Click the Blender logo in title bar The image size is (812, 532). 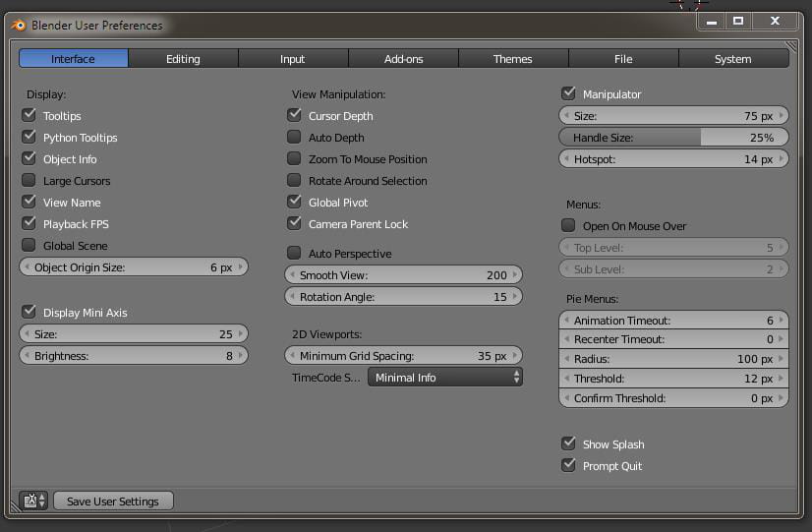tap(19, 25)
